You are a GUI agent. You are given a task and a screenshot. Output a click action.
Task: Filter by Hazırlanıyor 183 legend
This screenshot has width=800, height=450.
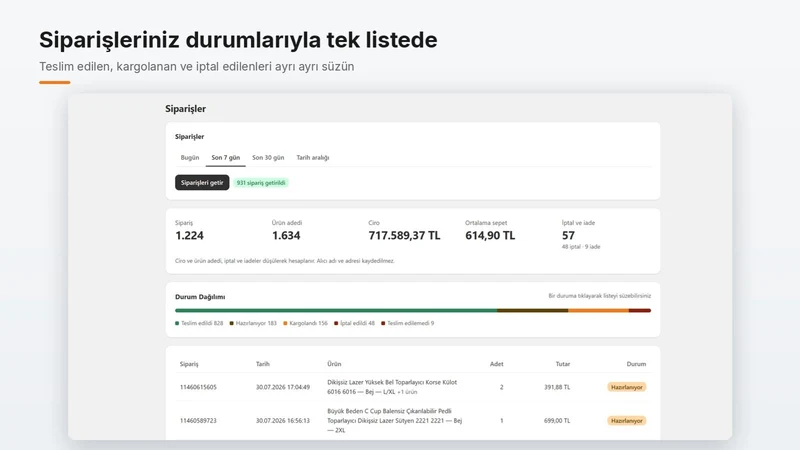click(253, 323)
